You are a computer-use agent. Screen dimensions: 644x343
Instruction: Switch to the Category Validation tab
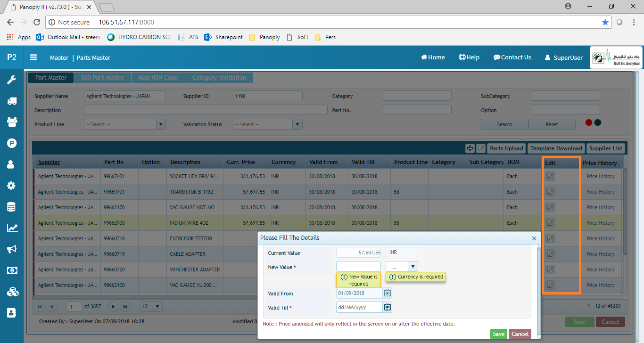(219, 78)
